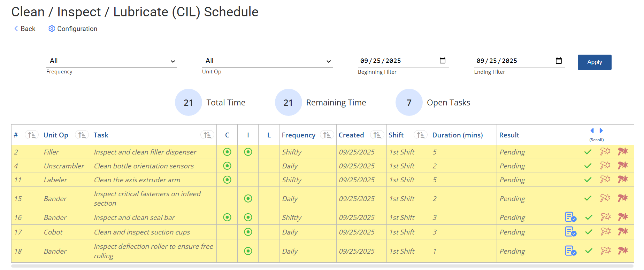Open the Unit Op filter dropdown
This screenshot has height=270, width=644.
[267, 61]
